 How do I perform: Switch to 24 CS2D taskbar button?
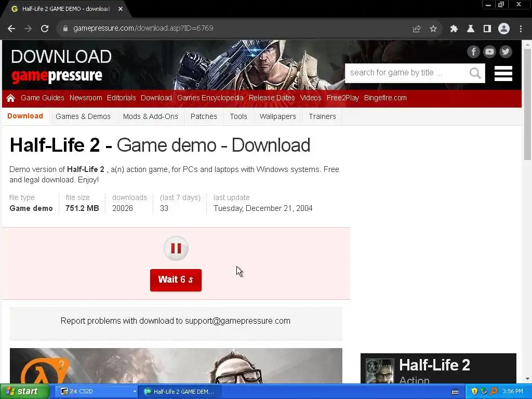(95, 392)
